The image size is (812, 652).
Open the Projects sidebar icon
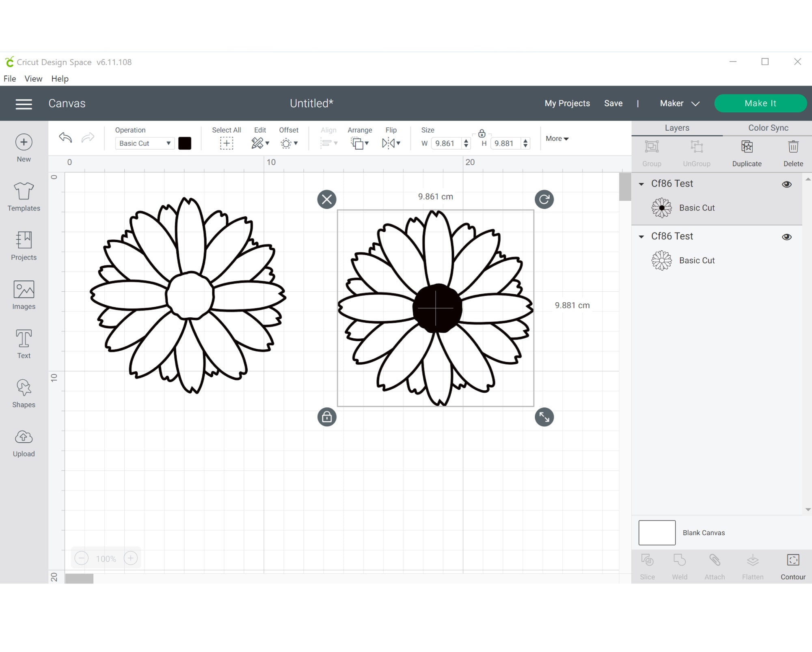tap(24, 240)
